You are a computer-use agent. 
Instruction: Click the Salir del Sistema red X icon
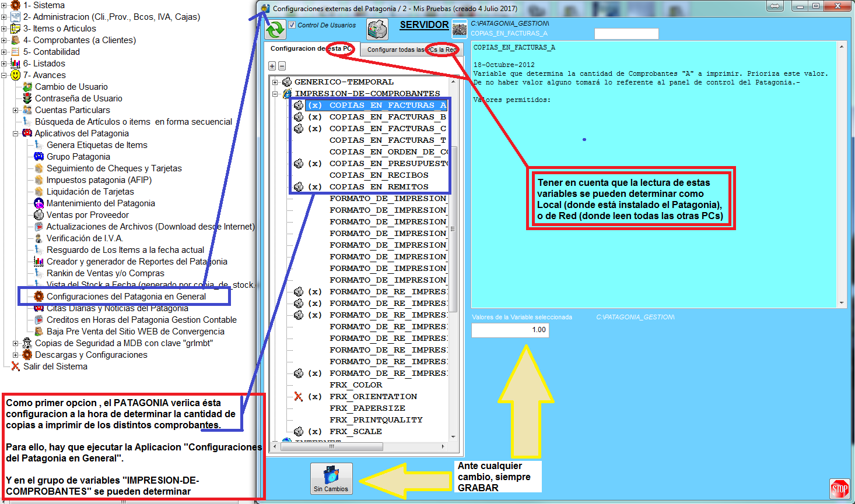16,366
